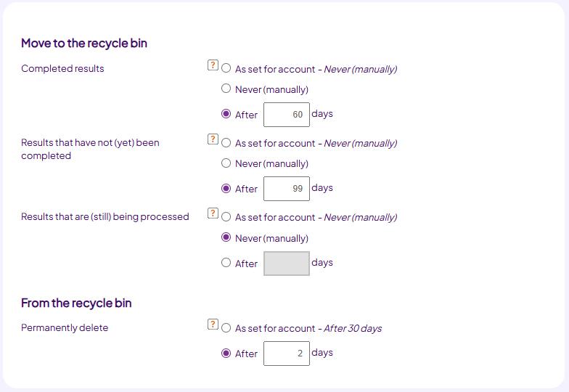
Task: Select 'After' radio under Permanently delete
Action: (x=226, y=354)
